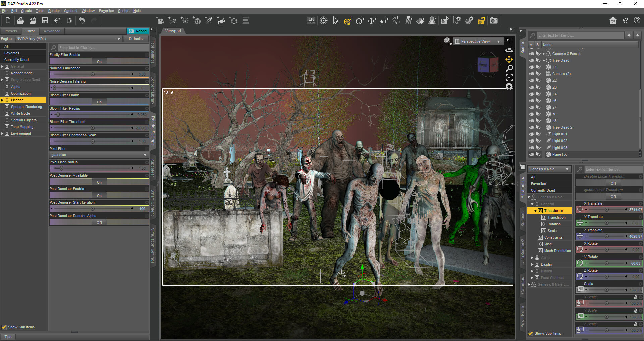The height and width of the screenshot is (341, 644).
Task: Open DAZ home house icon
Action: tap(613, 21)
